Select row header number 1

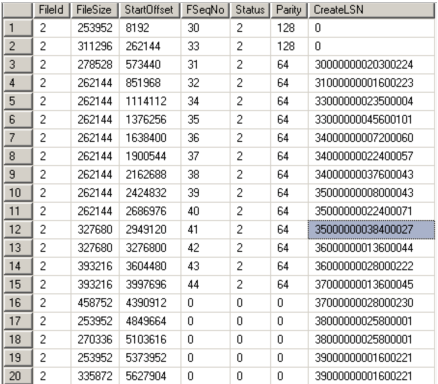pos(18,28)
